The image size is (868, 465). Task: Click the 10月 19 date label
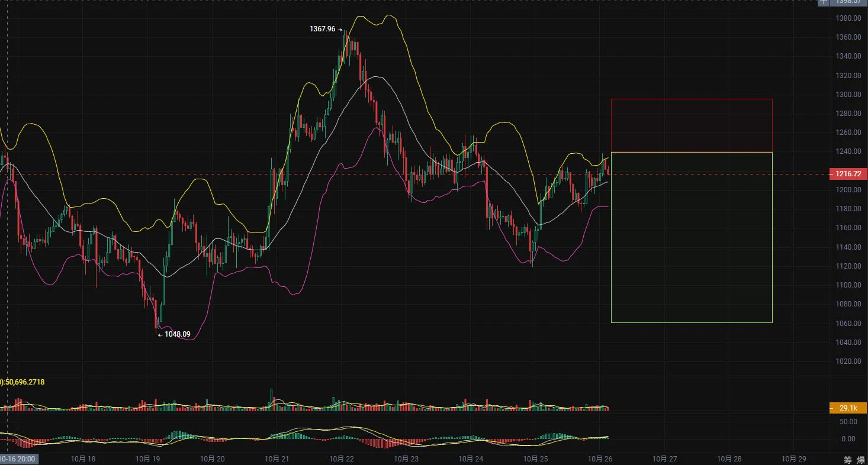(x=147, y=458)
